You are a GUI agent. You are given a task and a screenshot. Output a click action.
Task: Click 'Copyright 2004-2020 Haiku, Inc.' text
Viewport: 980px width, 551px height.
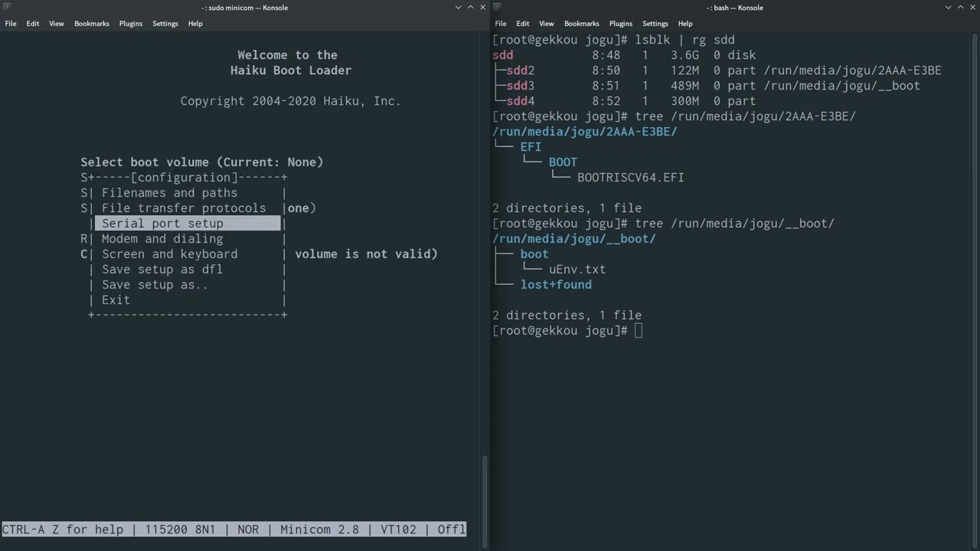pyautogui.click(x=291, y=101)
